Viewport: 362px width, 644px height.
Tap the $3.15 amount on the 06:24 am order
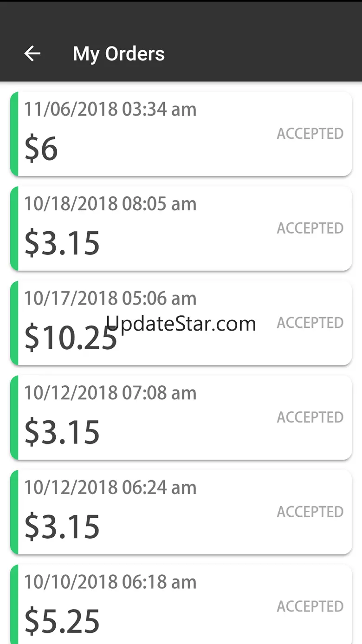[62, 527]
